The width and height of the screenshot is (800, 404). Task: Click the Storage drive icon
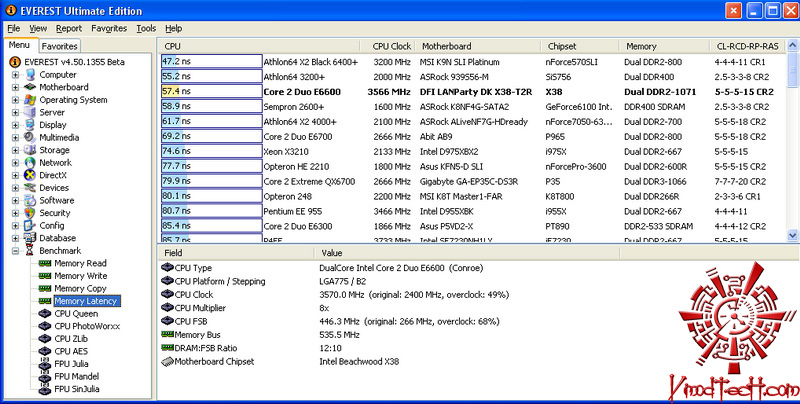(x=30, y=150)
